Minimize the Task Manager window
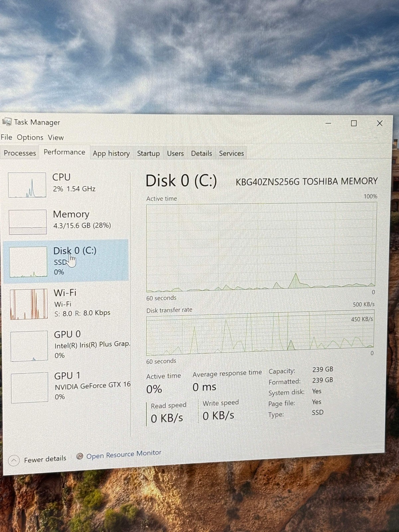Image resolution: width=399 pixels, height=532 pixels. [328, 123]
